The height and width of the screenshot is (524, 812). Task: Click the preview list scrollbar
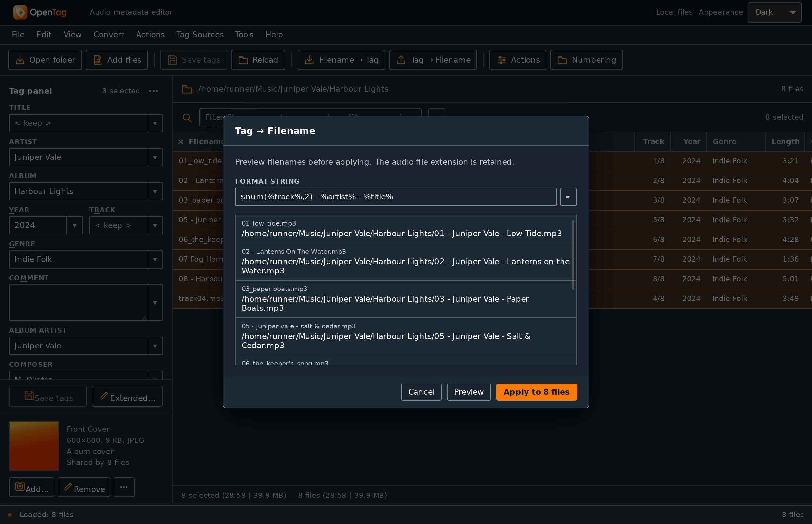[x=573, y=255]
